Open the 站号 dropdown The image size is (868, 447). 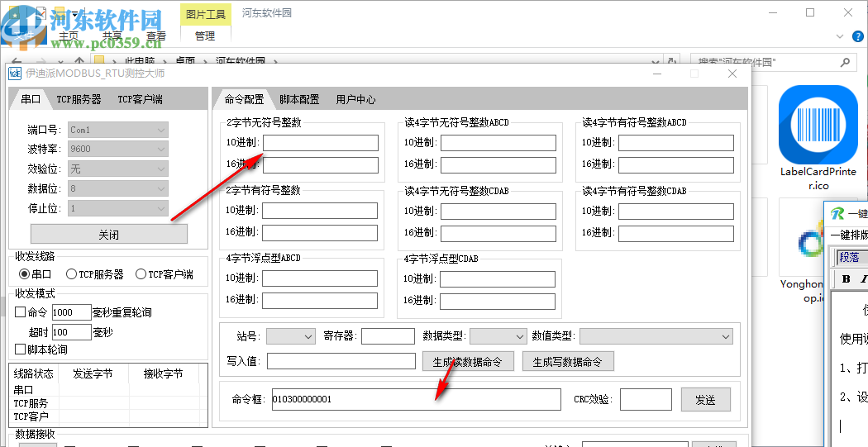point(291,335)
